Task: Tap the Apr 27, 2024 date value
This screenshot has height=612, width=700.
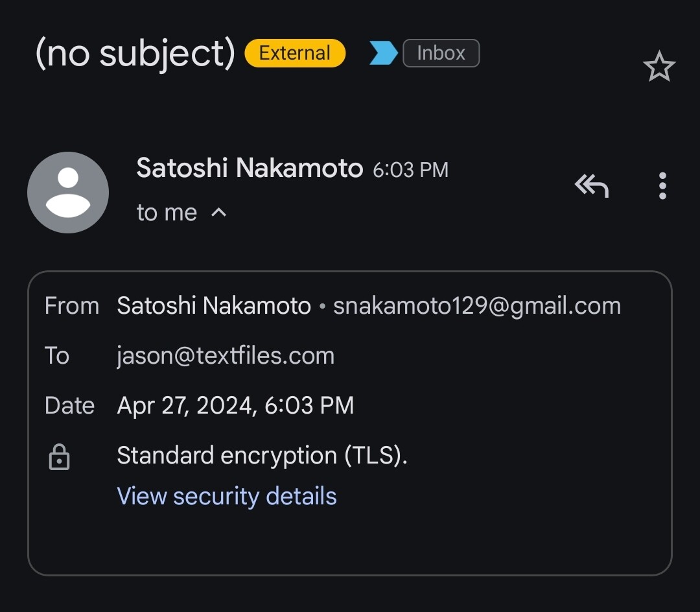Action: (x=235, y=406)
